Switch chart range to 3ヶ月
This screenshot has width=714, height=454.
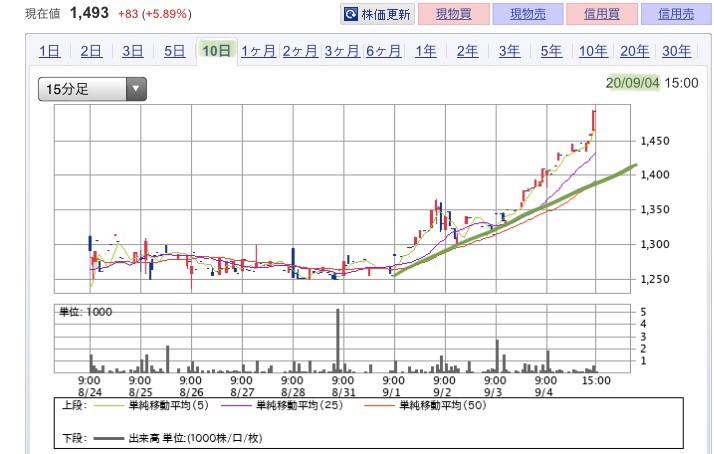pyautogui.click(x=342, y=51)
